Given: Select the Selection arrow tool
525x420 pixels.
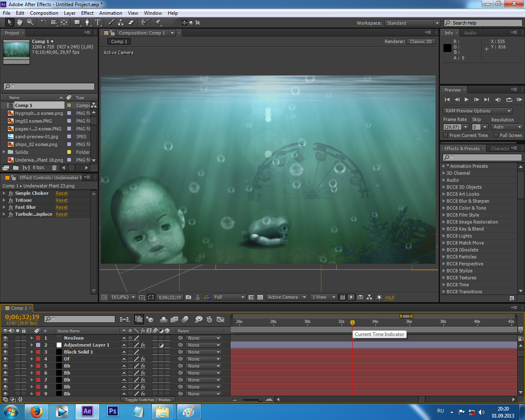Looking at the screenshot, I should point(10,22).
